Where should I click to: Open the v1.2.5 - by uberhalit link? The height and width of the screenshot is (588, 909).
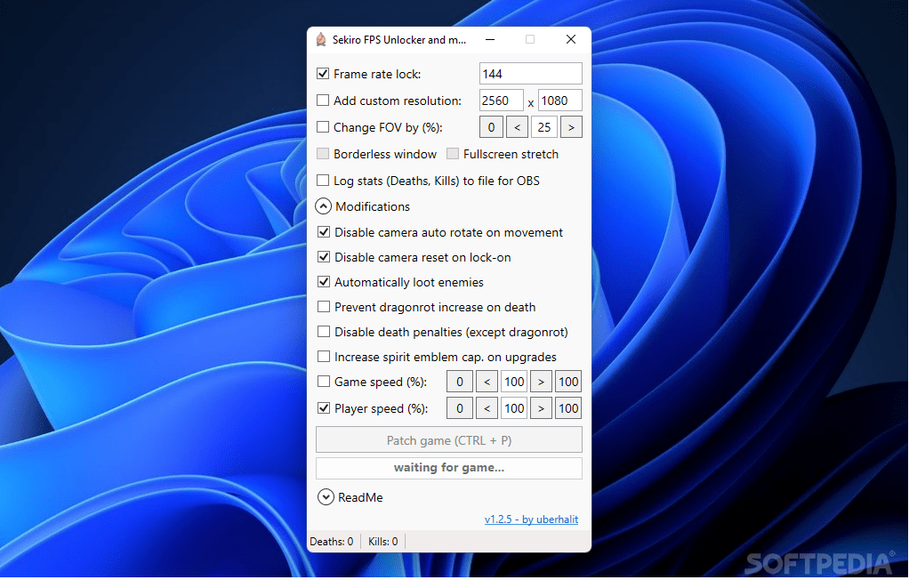tap(531, 519)
